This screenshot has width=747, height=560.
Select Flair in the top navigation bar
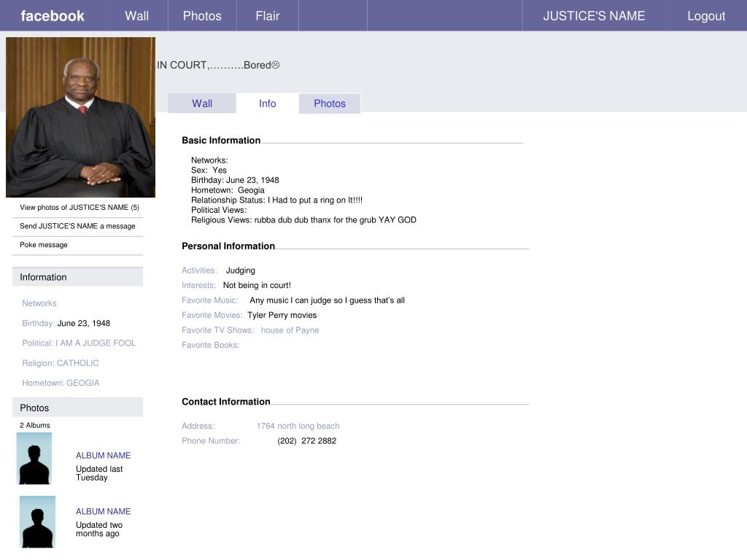(267, 16)
